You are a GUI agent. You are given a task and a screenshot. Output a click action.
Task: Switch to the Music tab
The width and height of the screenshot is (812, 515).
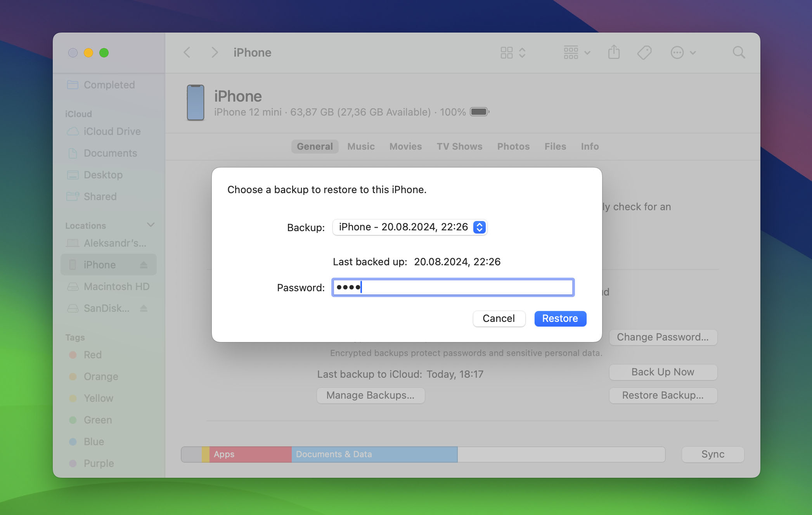pyautogui.click(x=361, y=147)
